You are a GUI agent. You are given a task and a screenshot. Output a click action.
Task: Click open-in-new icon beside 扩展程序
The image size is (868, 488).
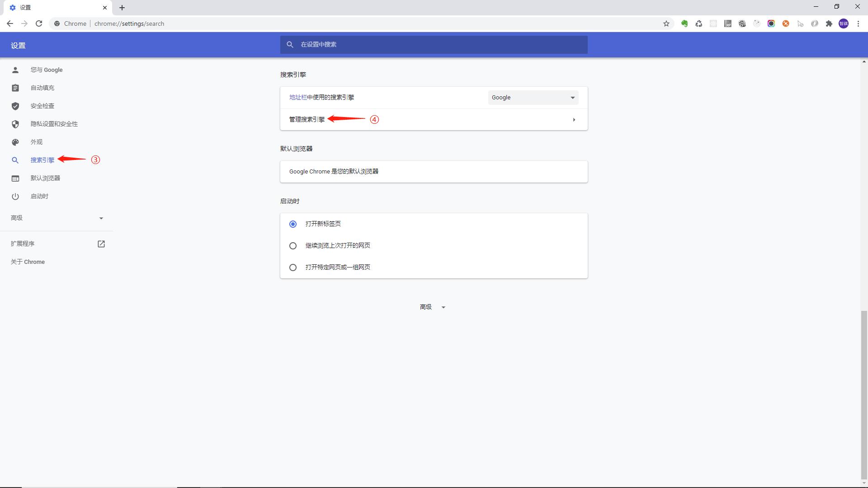click(101, 244)
